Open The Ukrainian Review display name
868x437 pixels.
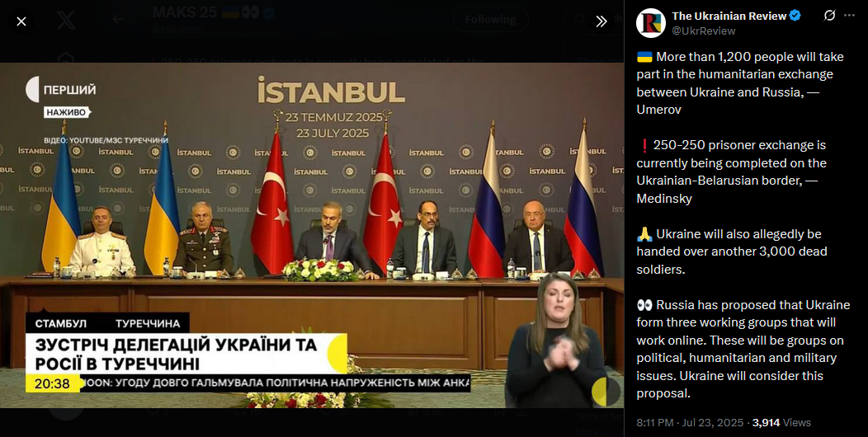coord(729,16)
